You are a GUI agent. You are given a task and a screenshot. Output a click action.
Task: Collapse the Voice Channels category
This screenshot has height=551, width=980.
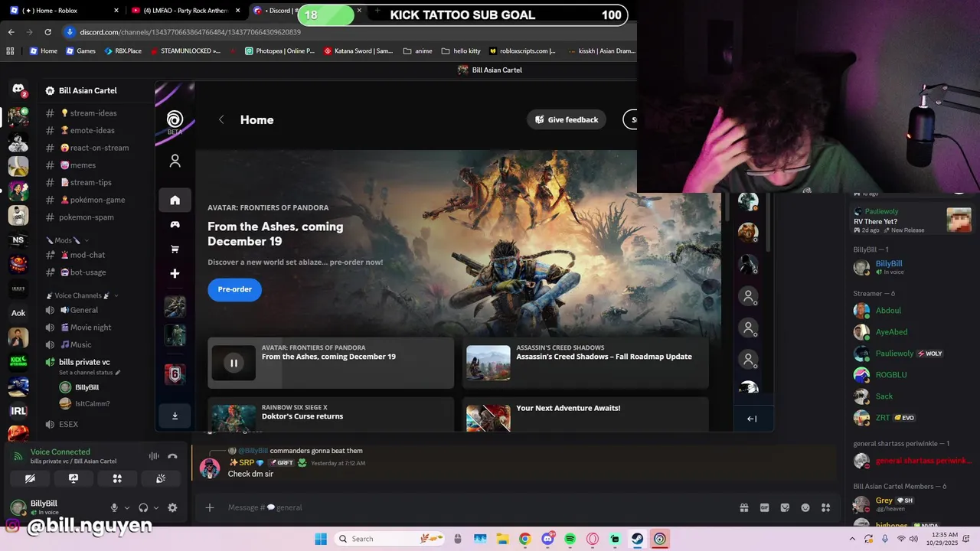(x=82, y=295)
